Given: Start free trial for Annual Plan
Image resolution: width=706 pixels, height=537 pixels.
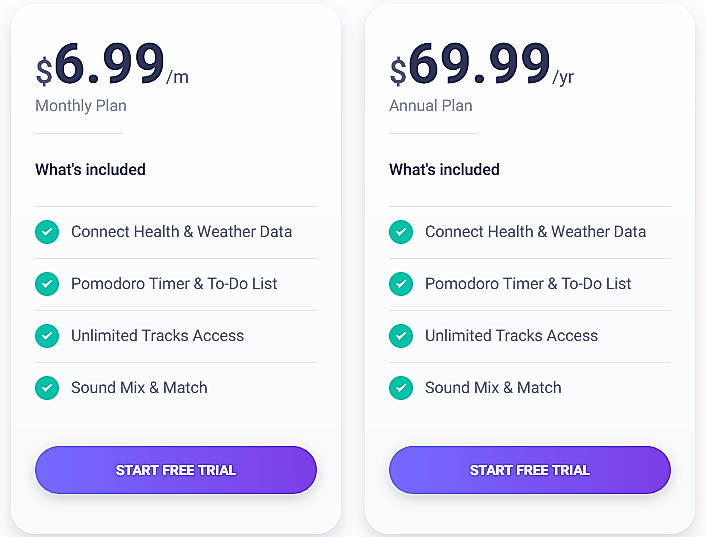Looking at the screenshot, I should pos(530,470).
